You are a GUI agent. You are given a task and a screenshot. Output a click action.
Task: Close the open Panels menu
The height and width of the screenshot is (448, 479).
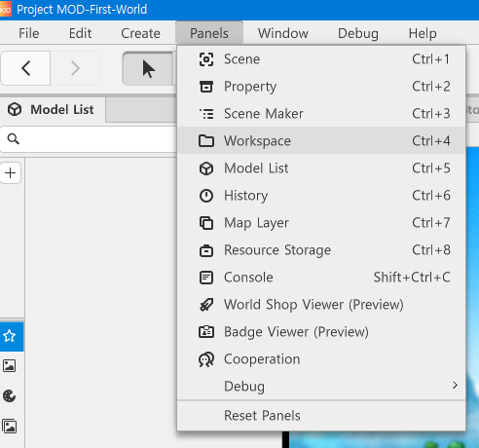pyautogui.click(x=209, y=33)
